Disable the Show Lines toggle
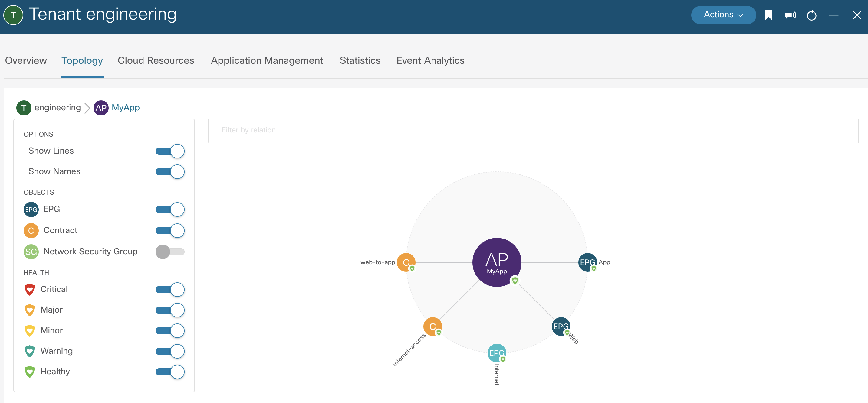This screenshot has height=403, width=868. tap(170, 151)
